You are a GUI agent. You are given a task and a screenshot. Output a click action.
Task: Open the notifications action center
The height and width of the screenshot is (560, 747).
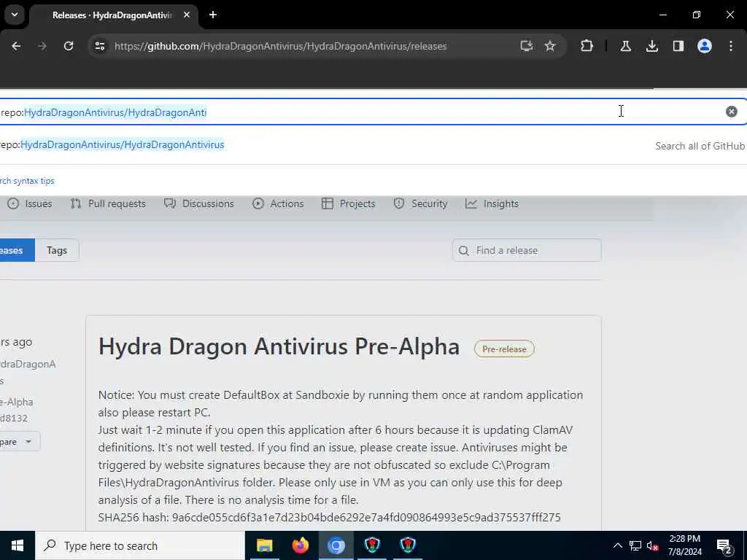[x=724, y=545]
